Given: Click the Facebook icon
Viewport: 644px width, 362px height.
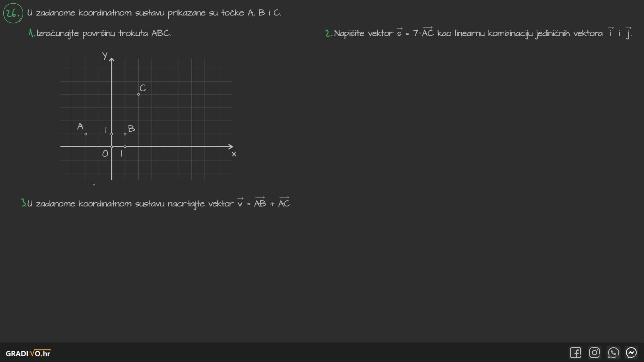Looking at the screenshot, I should [x=575, y=353].
